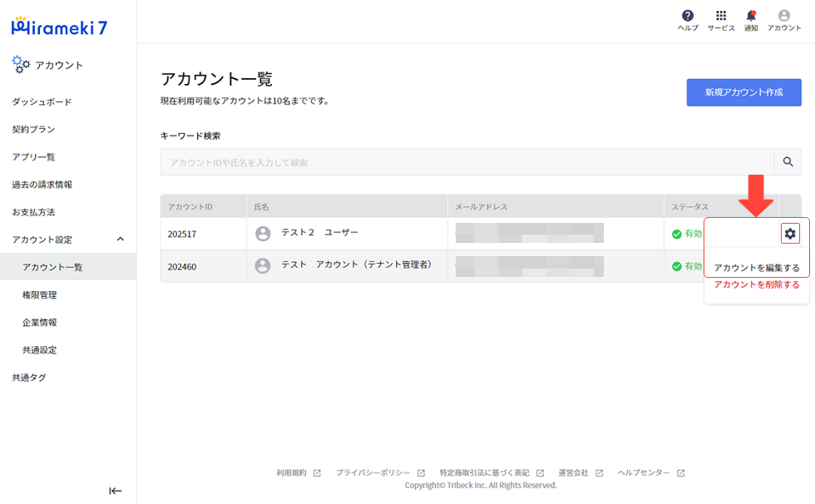Click gear icon for account 202517
Image resolution: width=815 pixels, height=504 pixels.
(789, 234)
